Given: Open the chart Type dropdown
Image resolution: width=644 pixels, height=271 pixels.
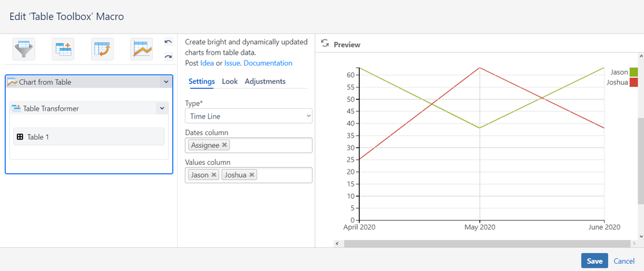Looking at the screenshot, I should point(248,116).
